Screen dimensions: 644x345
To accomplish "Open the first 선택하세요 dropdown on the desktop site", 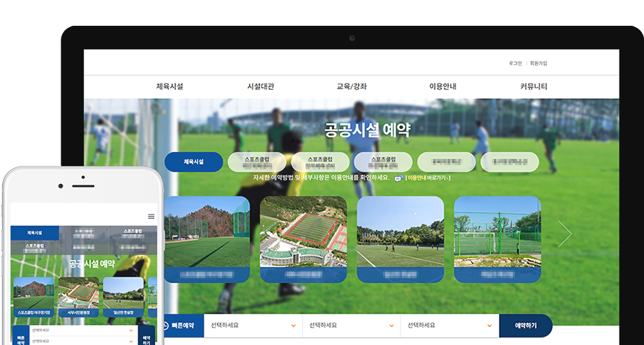I will (x=253, y=325).
